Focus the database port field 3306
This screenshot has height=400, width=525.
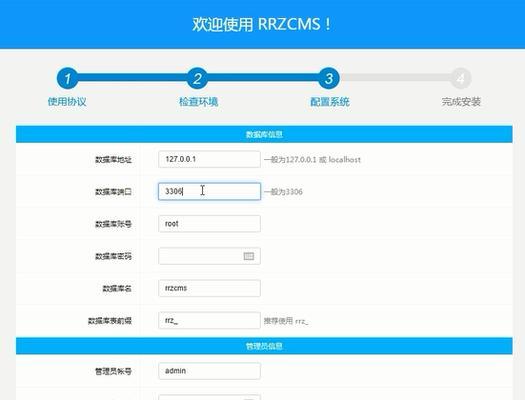[209, 191]
